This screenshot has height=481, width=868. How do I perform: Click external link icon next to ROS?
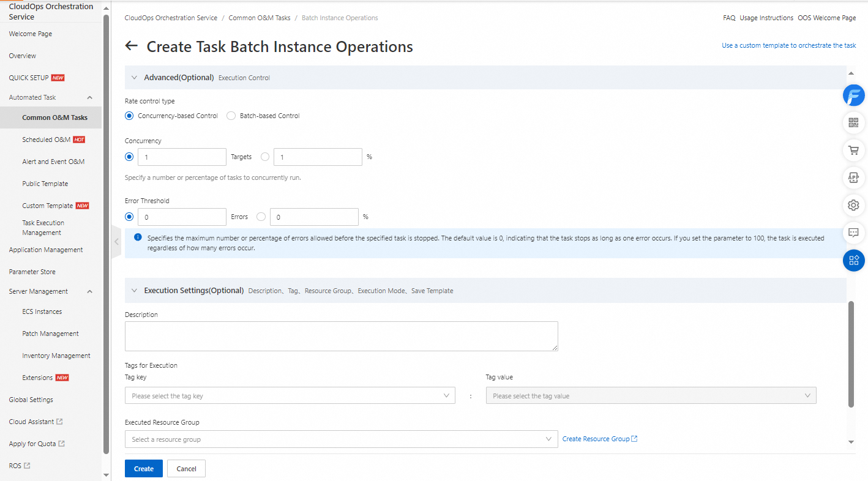click(27, 466)
